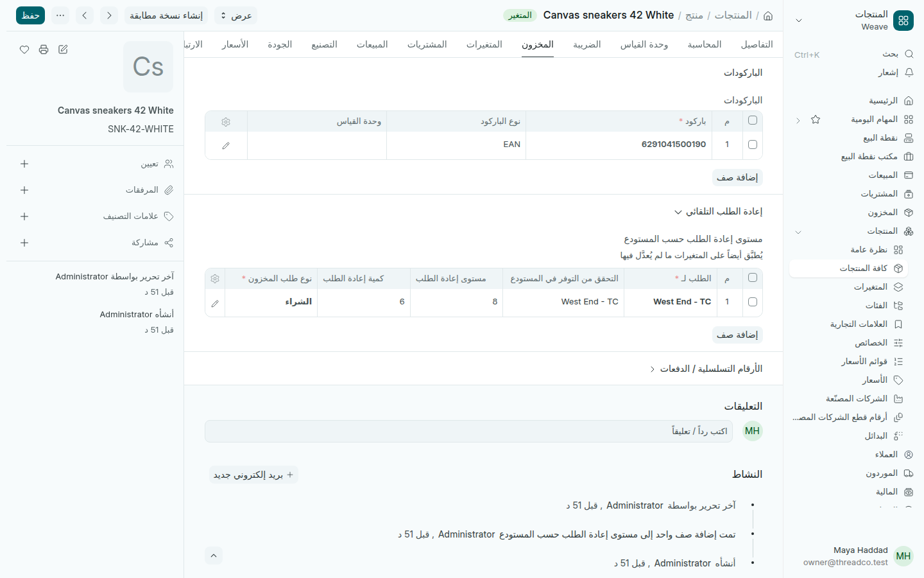Viewport: 924px width, 578px height.
Task: Click the comment input field
Action: (468, 432)
